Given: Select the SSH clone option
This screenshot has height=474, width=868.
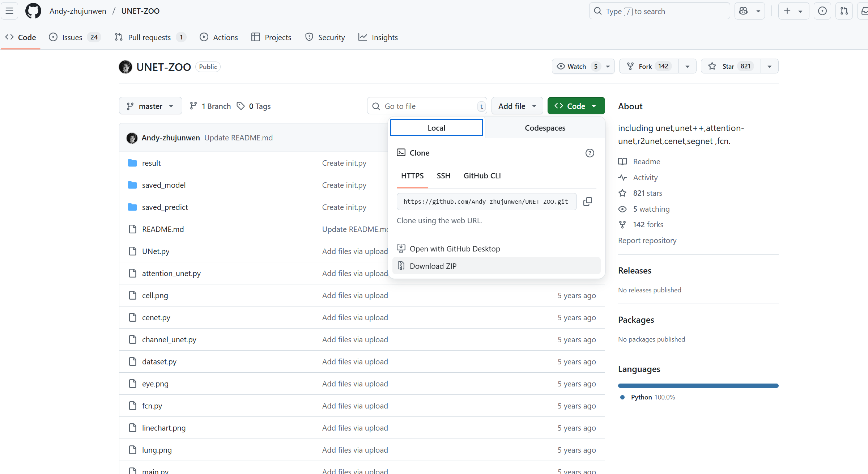Looking at the screenshot, I should (x=443, y=176).
